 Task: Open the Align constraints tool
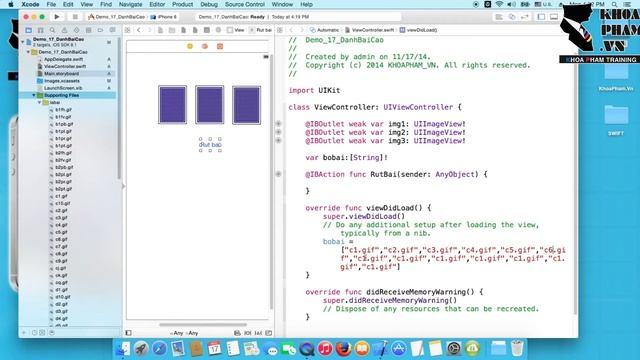pyautogui.click(x=238, y=333)
